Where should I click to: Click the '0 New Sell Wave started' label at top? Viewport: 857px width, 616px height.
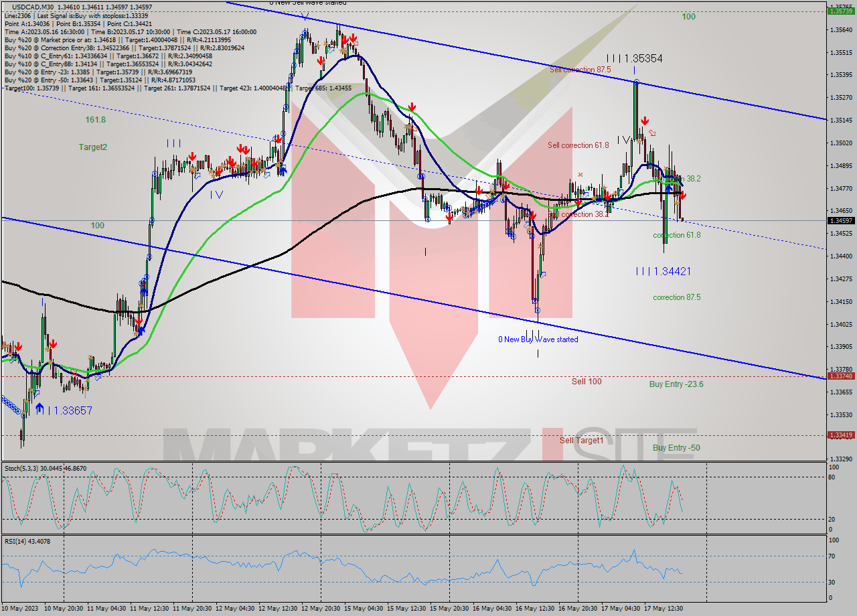click(x=309, y=3)
